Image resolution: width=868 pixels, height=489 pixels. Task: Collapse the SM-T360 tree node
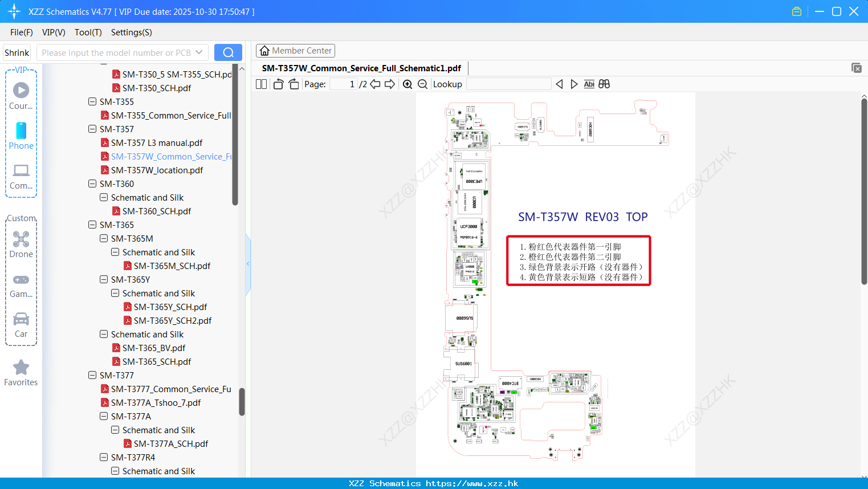(92, 184)
